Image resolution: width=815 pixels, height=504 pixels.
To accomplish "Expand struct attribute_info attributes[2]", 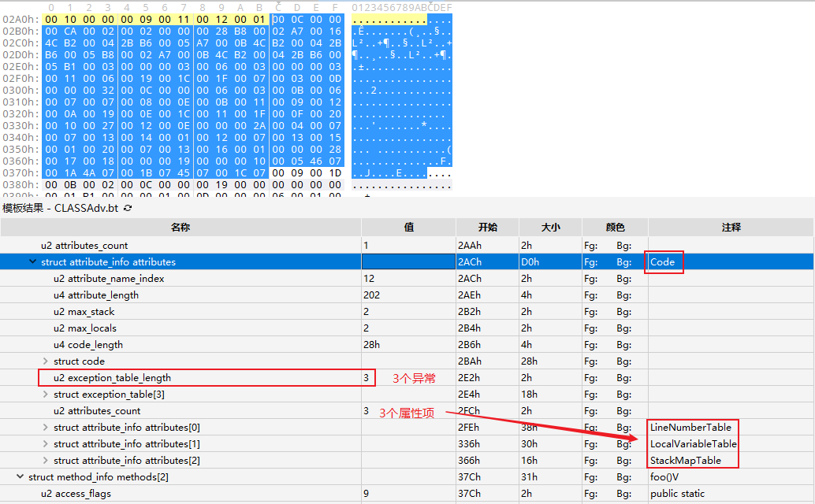I will [45, 461].
